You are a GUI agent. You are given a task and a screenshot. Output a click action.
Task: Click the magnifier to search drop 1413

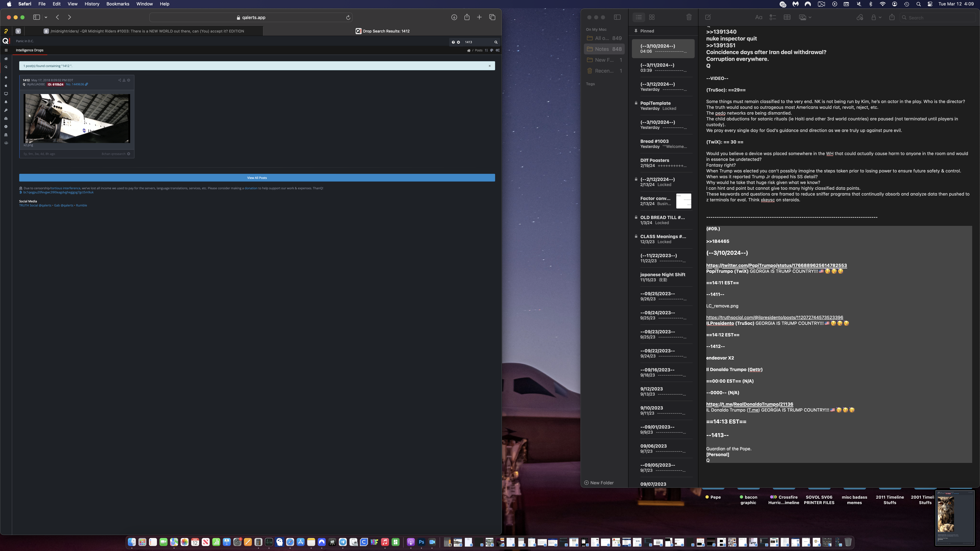[496, 42]
